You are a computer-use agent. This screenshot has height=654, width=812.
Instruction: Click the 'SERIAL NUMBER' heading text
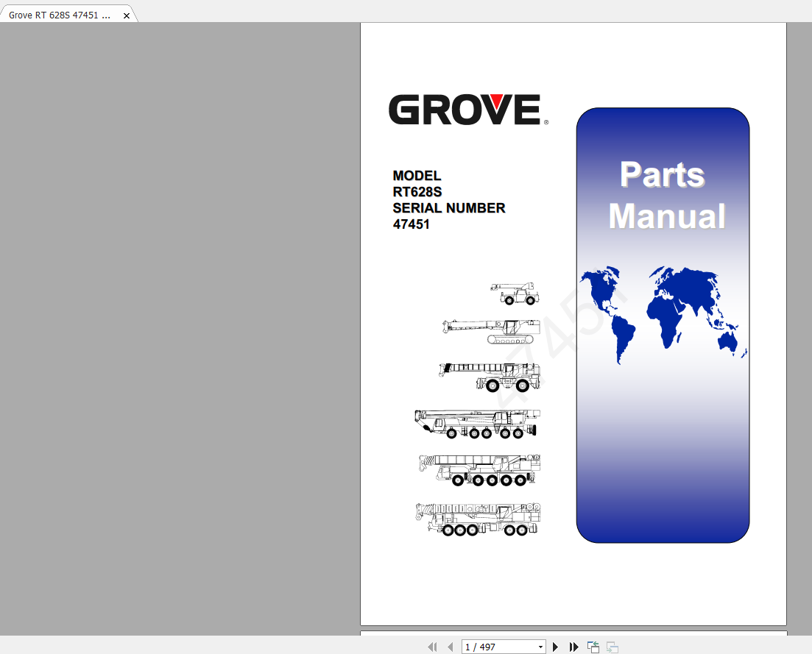coord(449,208)
